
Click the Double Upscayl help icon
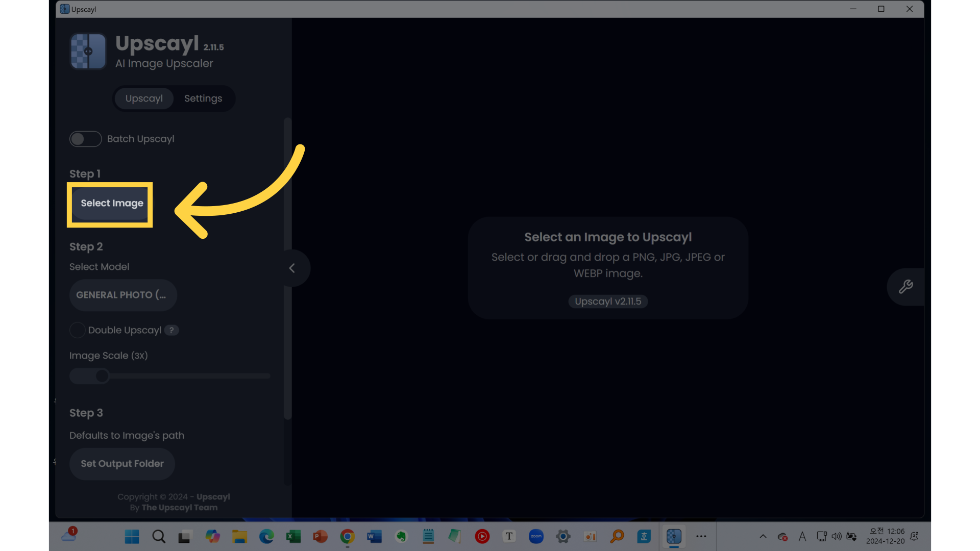[x=171, y=330]
